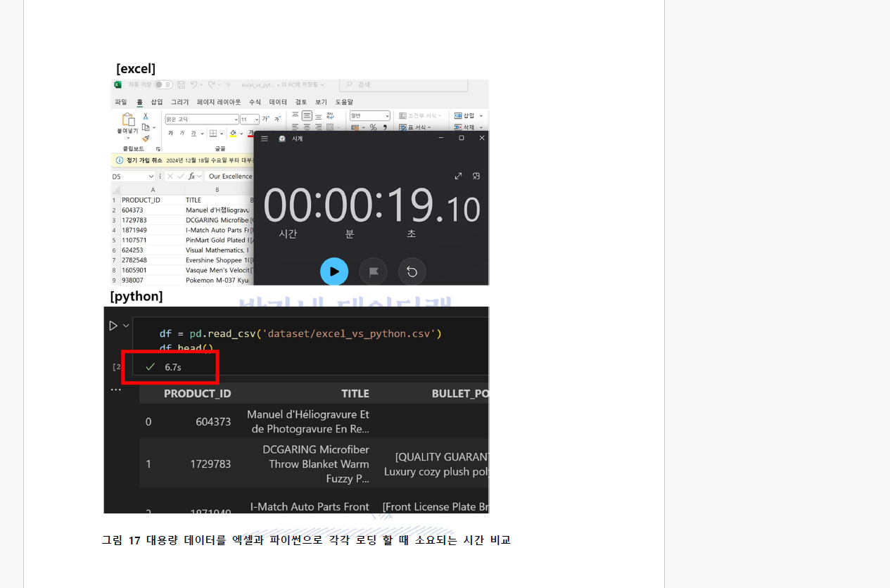Switch to the 검토 ribbon tab
Viewport: 890px width, 588px height.
[x=301, y=102]
